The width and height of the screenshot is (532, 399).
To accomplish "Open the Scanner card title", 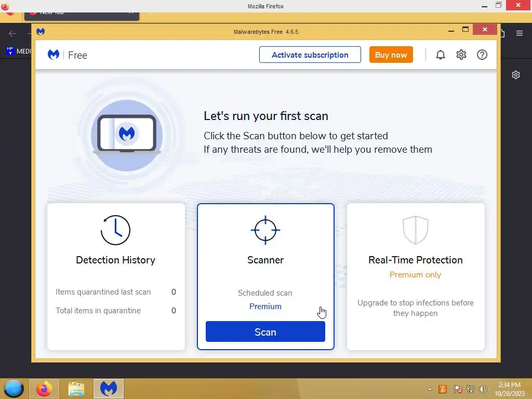I will tap(265, 260).
